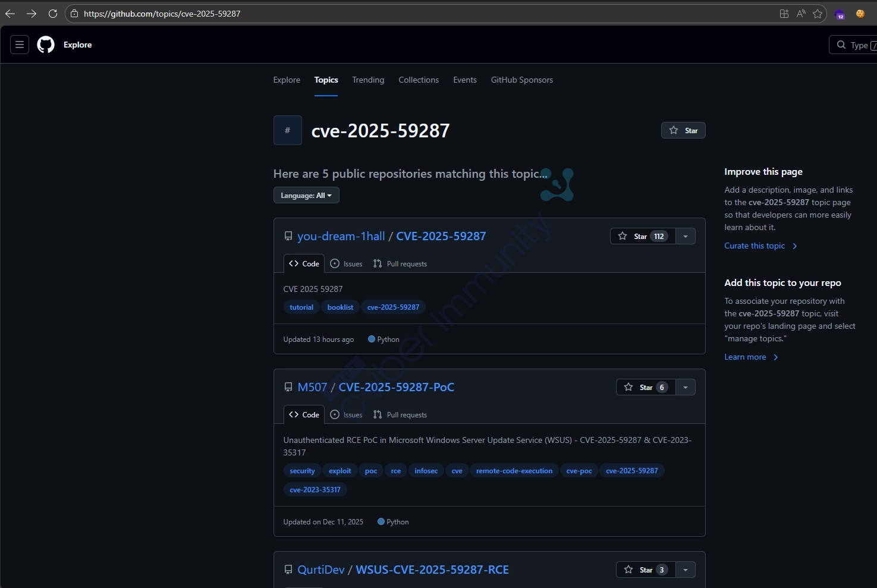Image resolution: width=877 pixels, height=588 pixels.
Task: Click the read aloud icon in address bar
Action: pos(801,14)
